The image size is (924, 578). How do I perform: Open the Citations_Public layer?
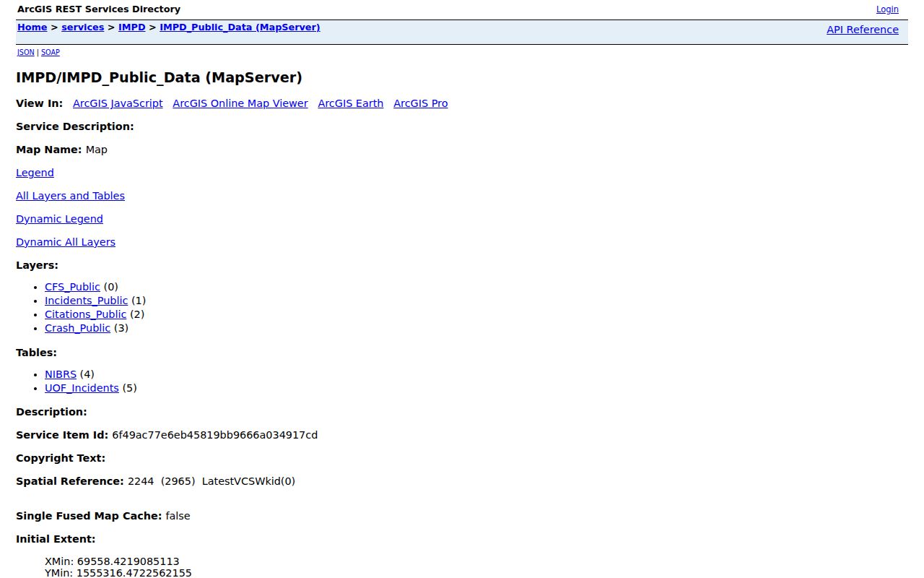click(85, 314)
